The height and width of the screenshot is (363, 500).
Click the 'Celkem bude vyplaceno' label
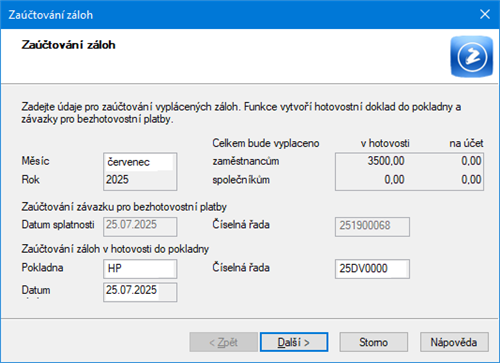point(266,143)
